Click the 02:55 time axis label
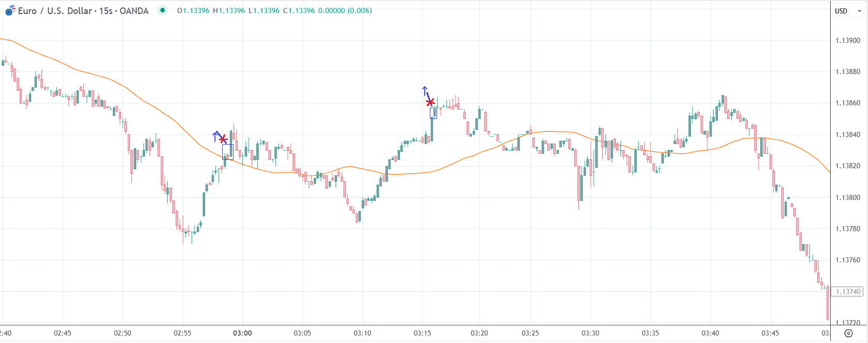This screenshot has height=343, width=868. coord(182,333)
